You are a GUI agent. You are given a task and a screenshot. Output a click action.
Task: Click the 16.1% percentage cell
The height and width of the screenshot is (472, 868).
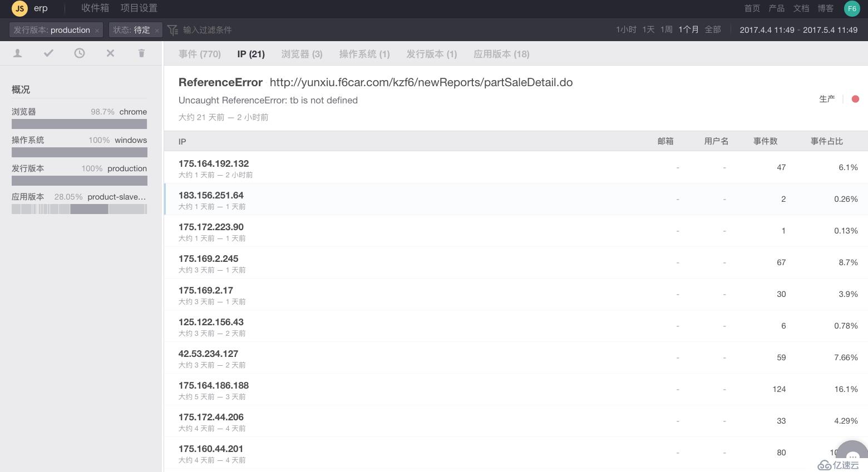pos(846,389)
